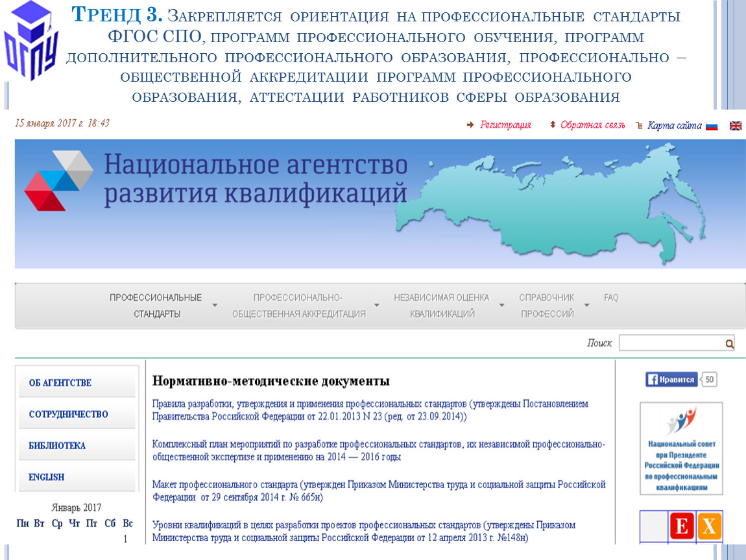This screenshot has height=560, width=746.
Task: Click the agency cube logo in the banner
Action: (x=58, y=180)
